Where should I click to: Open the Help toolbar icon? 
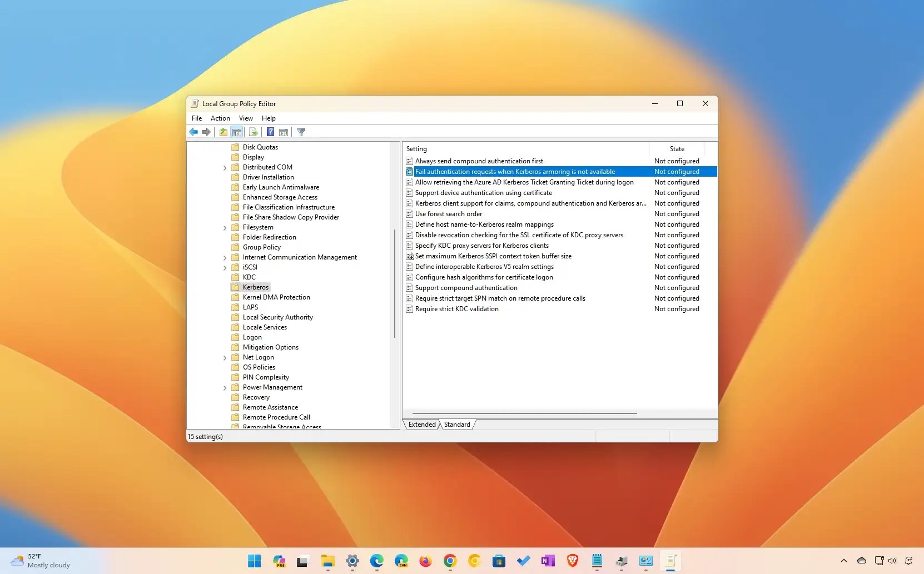tap(270, 132)
